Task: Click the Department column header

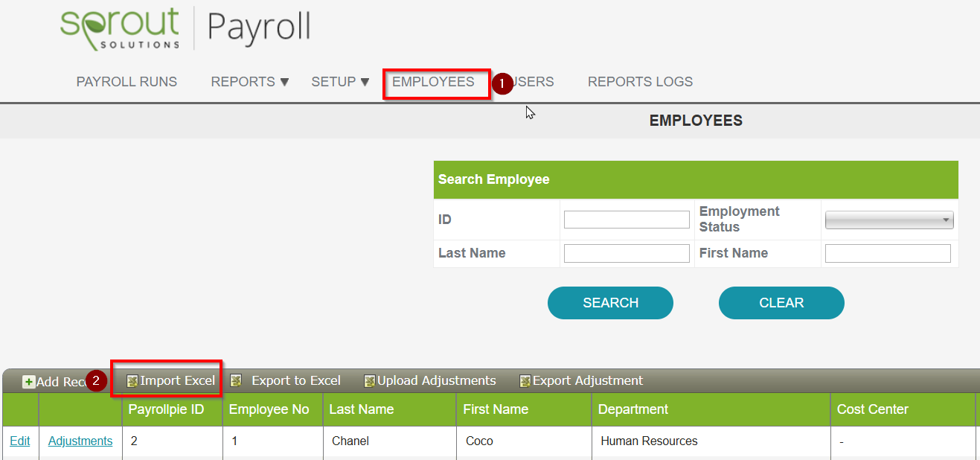Action: (x=711, y=409)
